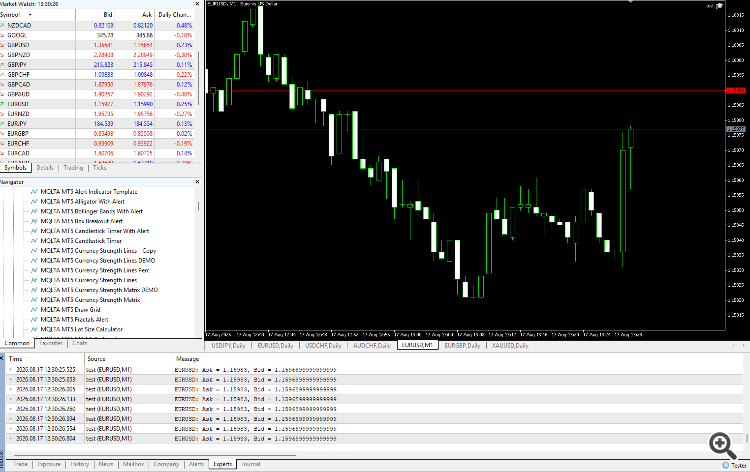Click the magnifier zoom icon in the bottom-right corner
Screen dimensions: 750x472
[722, 446]
